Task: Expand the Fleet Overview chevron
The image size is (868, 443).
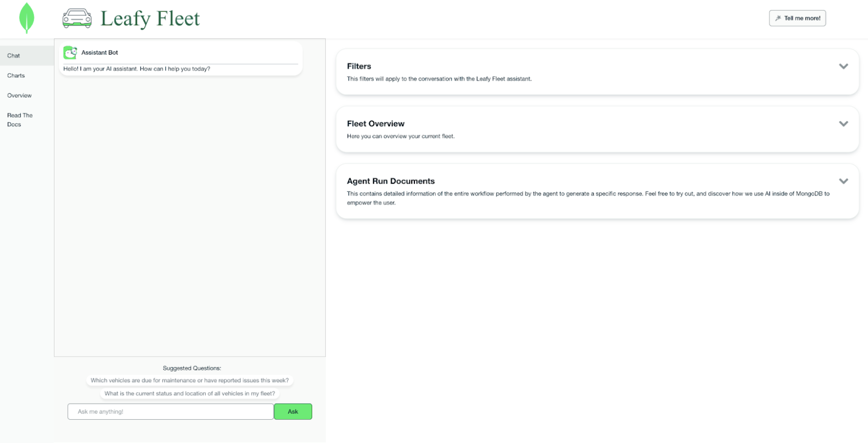Action: point(843,123)
